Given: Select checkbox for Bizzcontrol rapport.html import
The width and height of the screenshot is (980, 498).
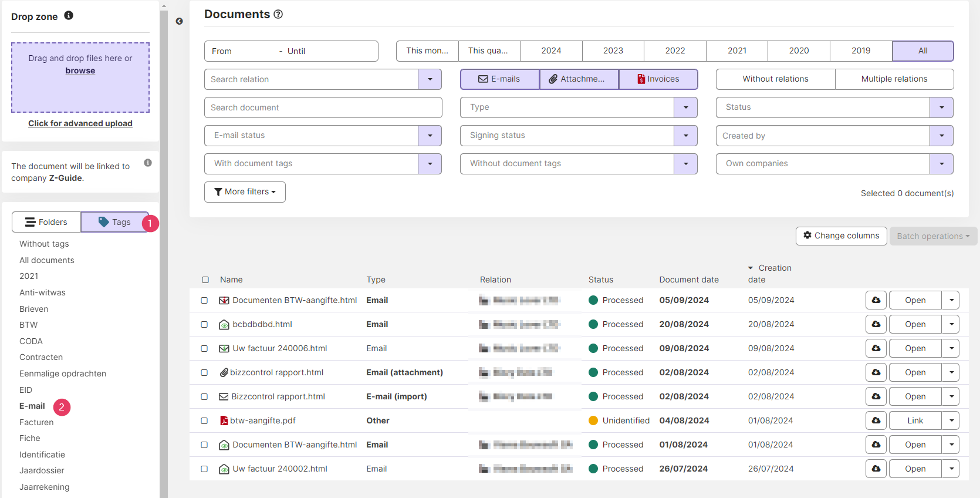Looking at the screenshot, I should [204, 396].
